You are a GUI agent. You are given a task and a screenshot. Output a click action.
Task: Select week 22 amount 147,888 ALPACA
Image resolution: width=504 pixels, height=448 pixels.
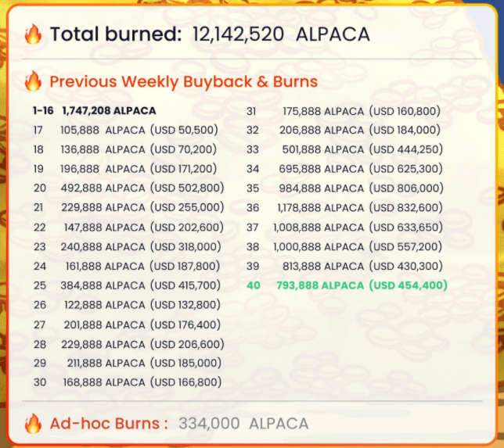click(x=104, y=228)
